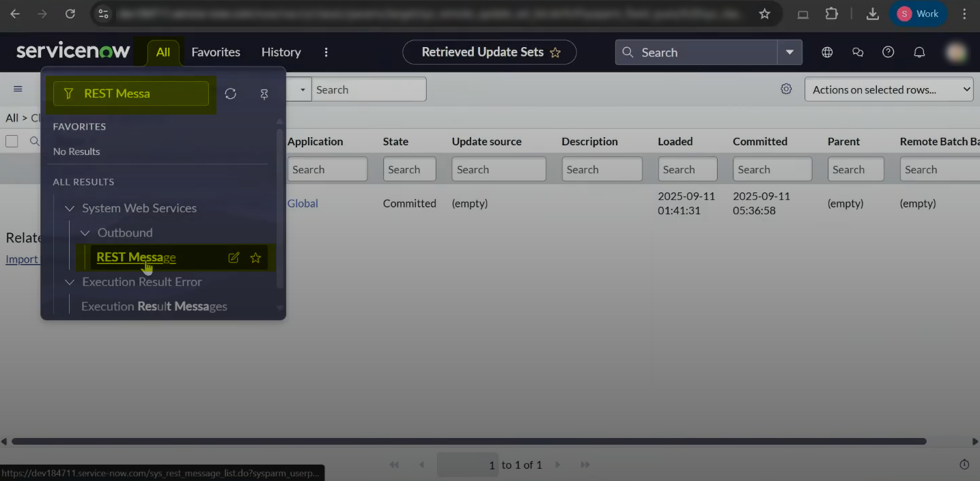Viewport: 980px width, 481px height.
Task: Open Chrome three-dot menu
Action: click(x=964, y=14)
